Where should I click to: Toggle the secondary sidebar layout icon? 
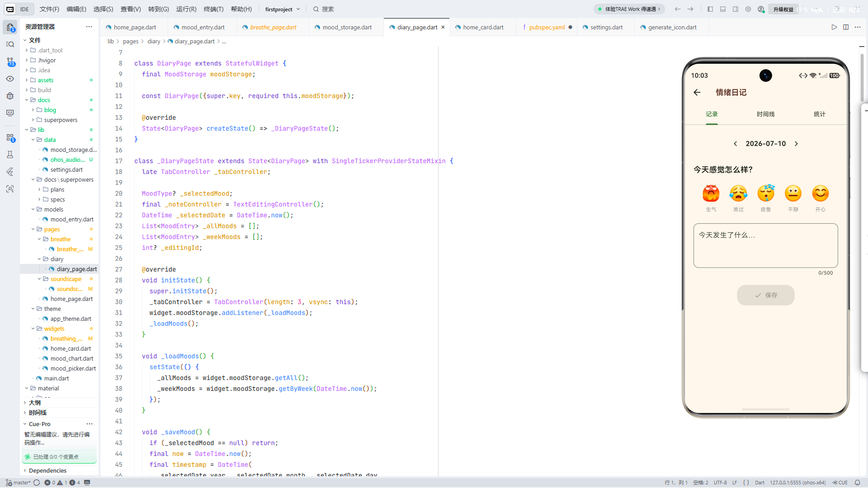click(736, 9)
